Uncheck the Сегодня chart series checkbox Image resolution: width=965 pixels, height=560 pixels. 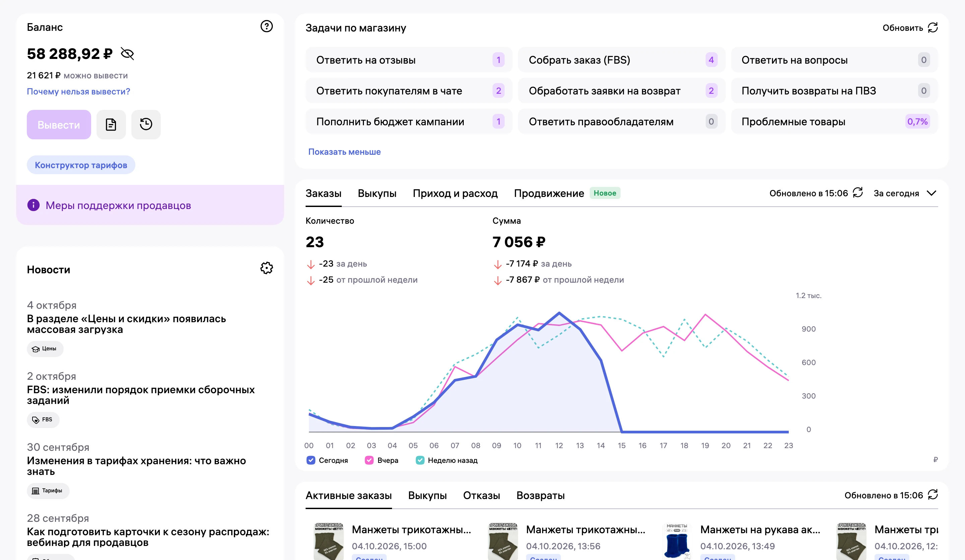tap(311, 460)
